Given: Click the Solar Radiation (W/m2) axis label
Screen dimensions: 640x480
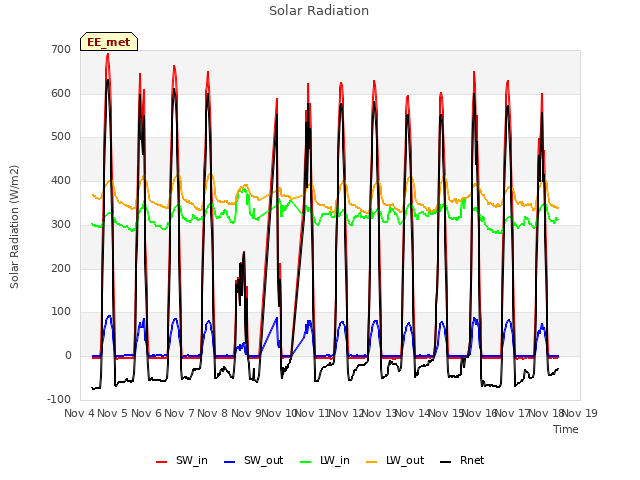Looking at the screenshot, I should [x=14, y=227].
